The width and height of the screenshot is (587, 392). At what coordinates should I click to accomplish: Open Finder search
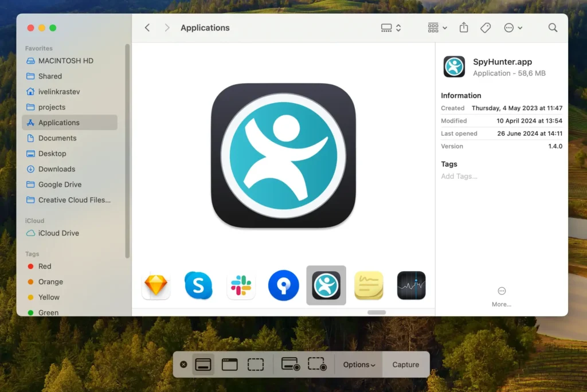click(x=553, y=28)
